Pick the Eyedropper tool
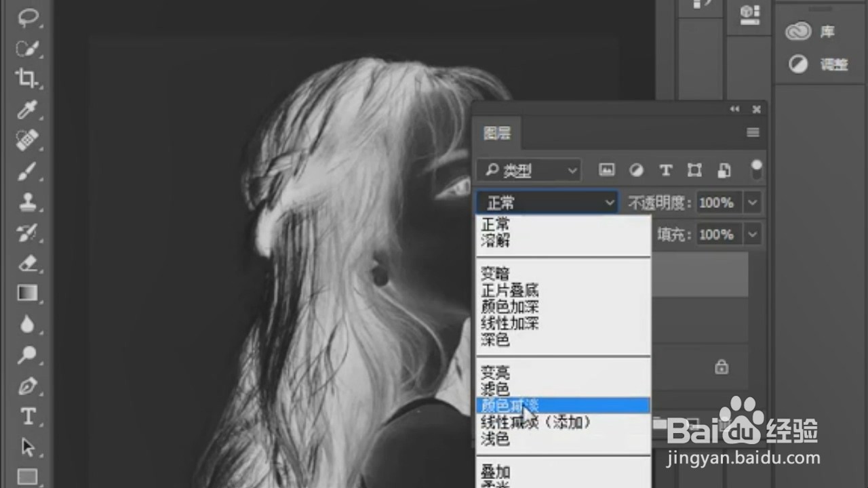 [x=27, y=109]
